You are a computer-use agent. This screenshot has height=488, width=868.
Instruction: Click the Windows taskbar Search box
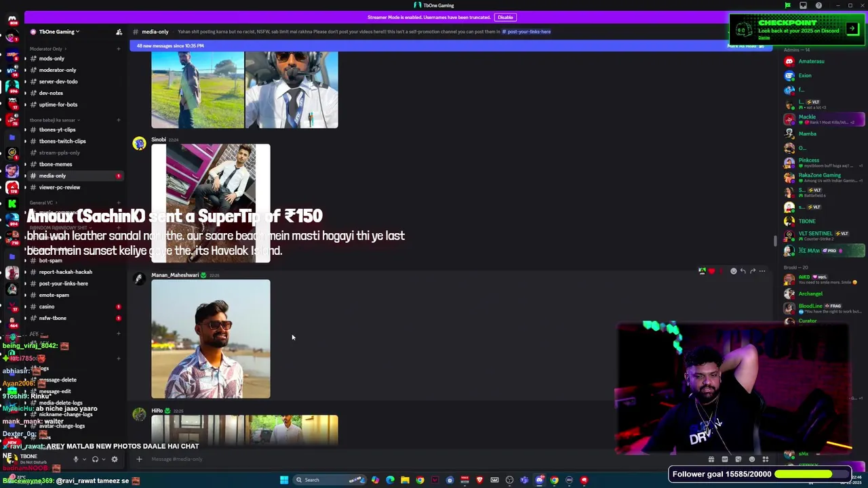pos(330,480)
